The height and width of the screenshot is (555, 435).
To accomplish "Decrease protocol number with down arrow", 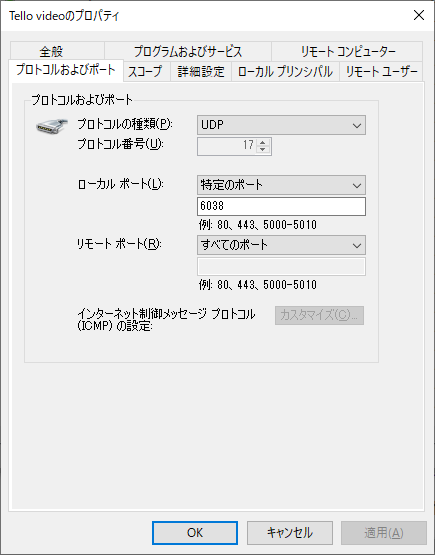I will click(x=263, y=150).
